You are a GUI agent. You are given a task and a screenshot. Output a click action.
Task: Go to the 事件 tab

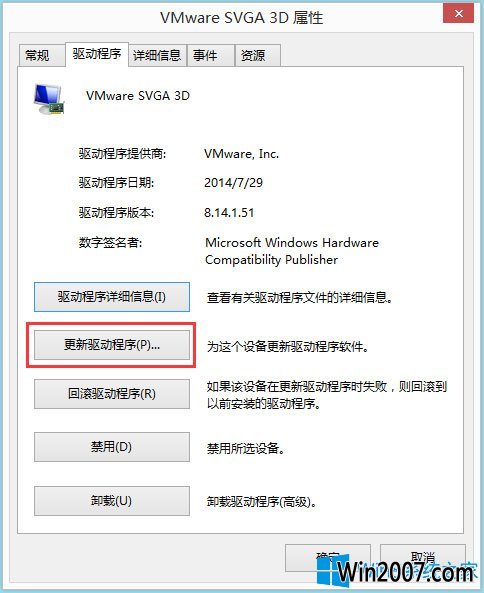coord(205,56)
